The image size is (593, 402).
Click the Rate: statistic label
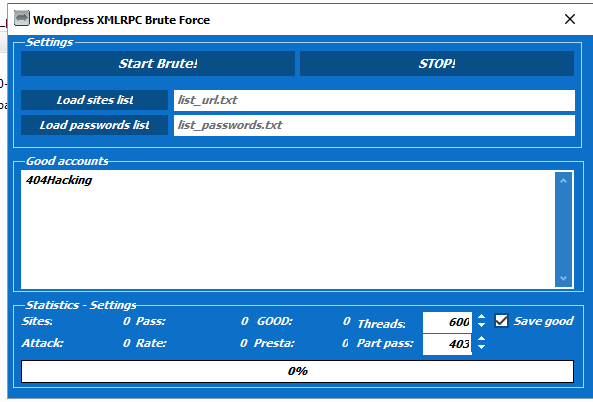pos(151,343)
